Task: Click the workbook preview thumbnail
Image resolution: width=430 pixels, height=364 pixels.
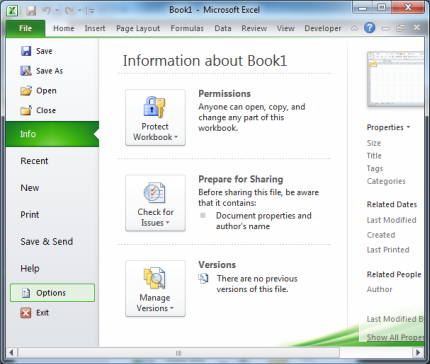Action: 395,79
